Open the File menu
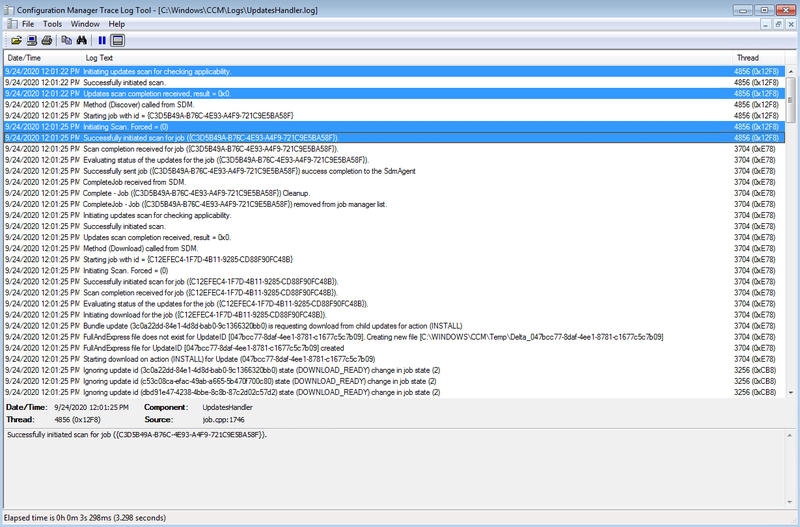Image resolution: width=800 pixels, height=527 pixels. click(27, 23)
